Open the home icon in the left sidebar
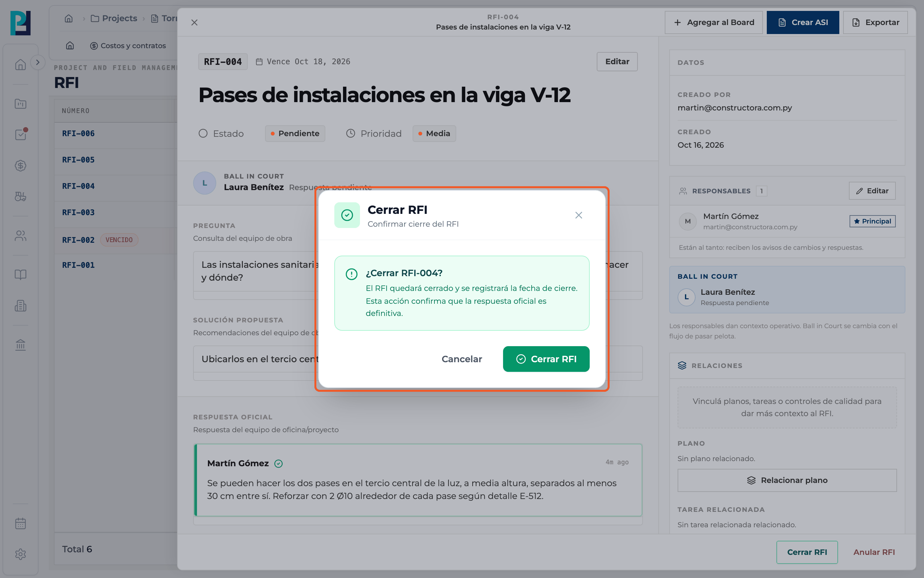 click(21, 65)
